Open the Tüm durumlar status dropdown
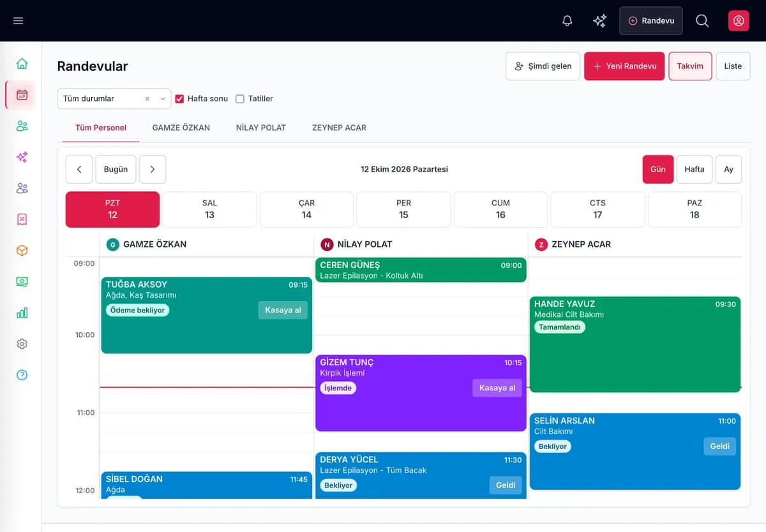This screenshot has width=766, height=532. point(114,99)
